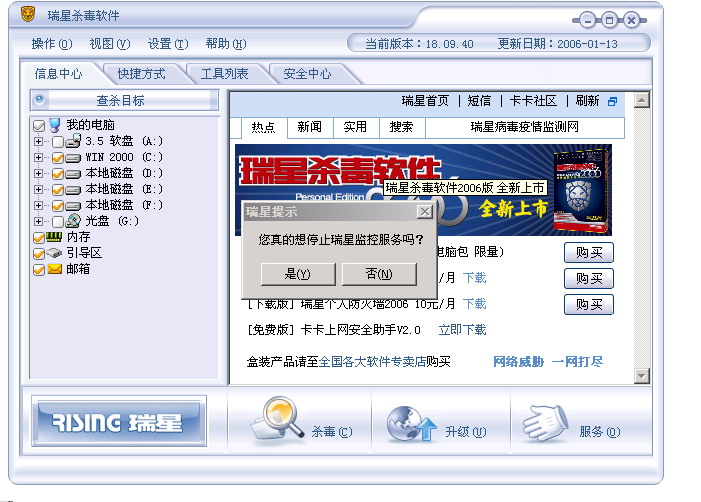Viewport: 701px width, 502px height.
Task: Click the scrollbar down arrow in web panel
Action: (x=642, y=376)
